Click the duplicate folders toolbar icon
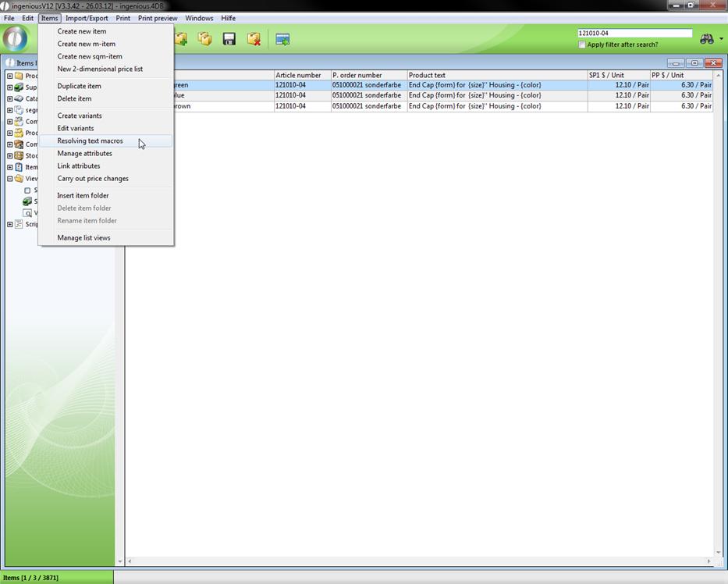The image size is (728, 584). (204, 39)
